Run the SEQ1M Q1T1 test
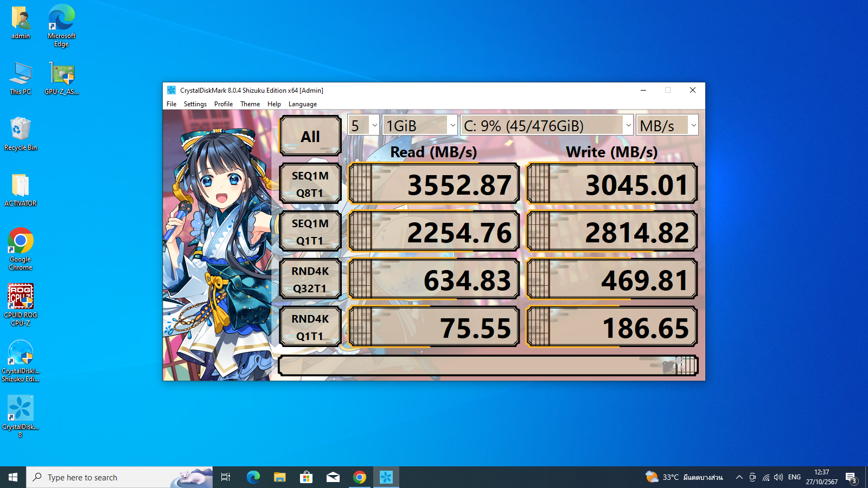The width and height of the screenshot is (868, 488). (310, 232)
